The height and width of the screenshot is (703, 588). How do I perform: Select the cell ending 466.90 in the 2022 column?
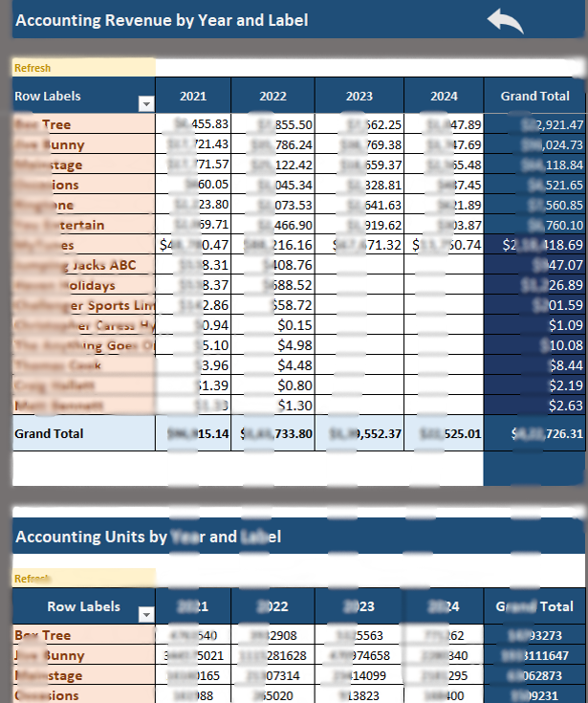point(272,225)
